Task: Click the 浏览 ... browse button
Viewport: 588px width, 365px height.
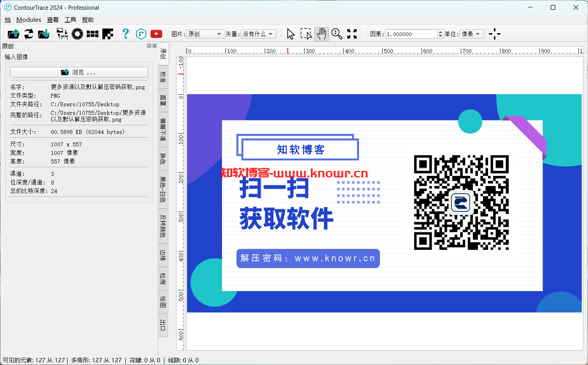Action: pos(79,72)
